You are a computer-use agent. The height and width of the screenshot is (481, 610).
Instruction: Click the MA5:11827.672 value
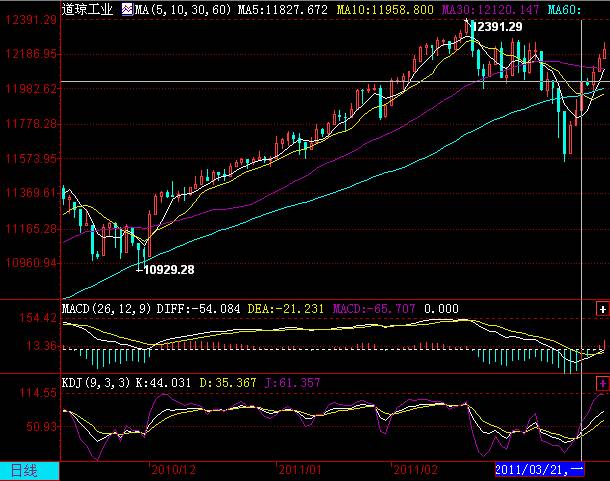[283, 9]
